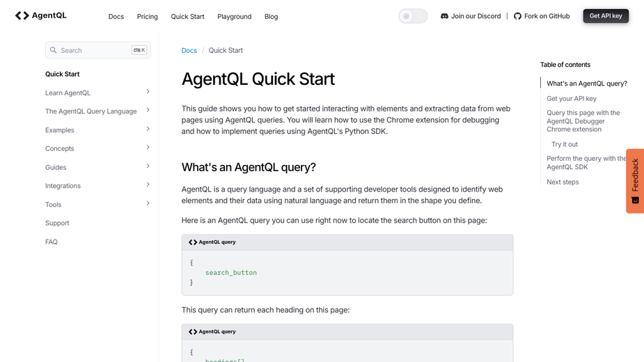Jump to Query this page with Debugger extension
Screen dimensions: 644x362
click(x=583, y=121)
